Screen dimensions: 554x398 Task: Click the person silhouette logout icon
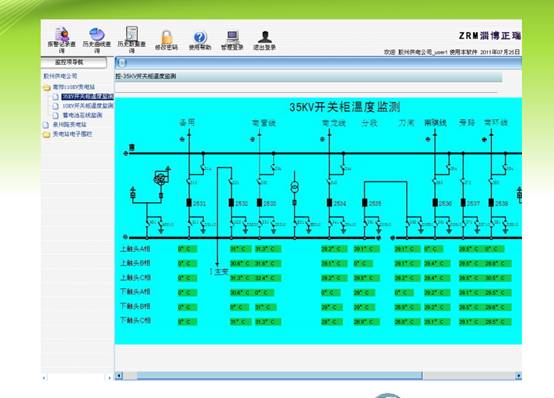[265, 36]
